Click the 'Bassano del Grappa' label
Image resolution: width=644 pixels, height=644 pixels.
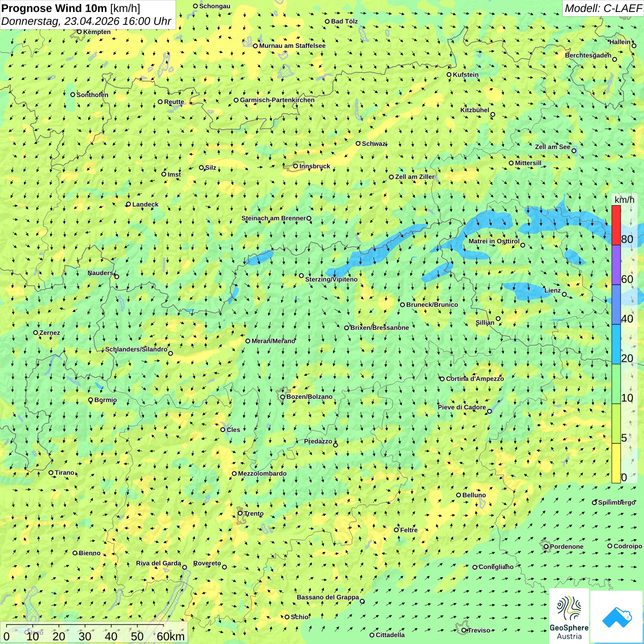click(x=328, y=597)
